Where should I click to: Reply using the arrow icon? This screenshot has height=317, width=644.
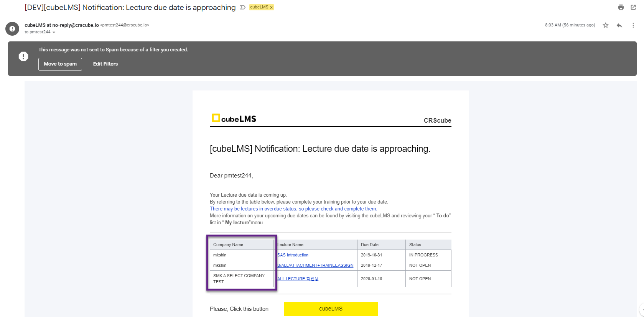[619, 25]
